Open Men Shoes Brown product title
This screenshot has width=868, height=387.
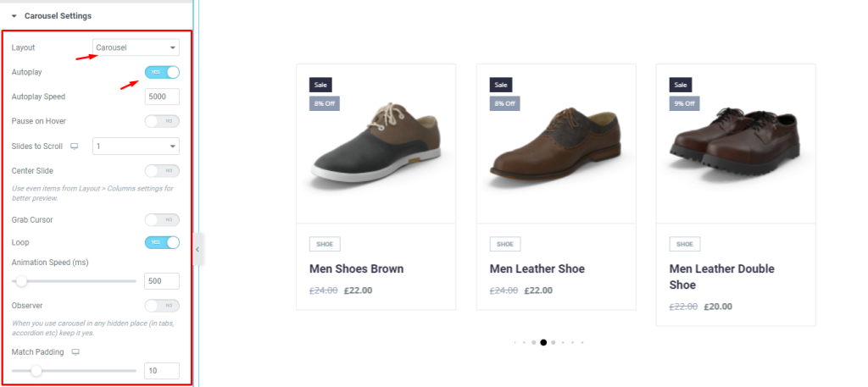[x=357, y=268]
